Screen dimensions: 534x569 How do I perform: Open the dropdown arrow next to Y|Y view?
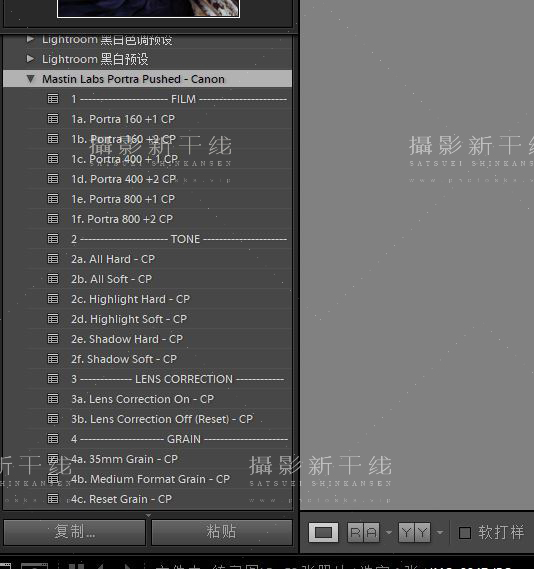coord(440,533)
